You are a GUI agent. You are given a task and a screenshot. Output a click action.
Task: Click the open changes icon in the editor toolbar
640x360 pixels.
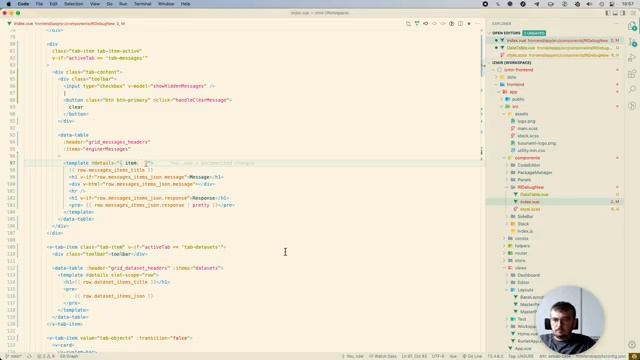[x=408, y=24]
